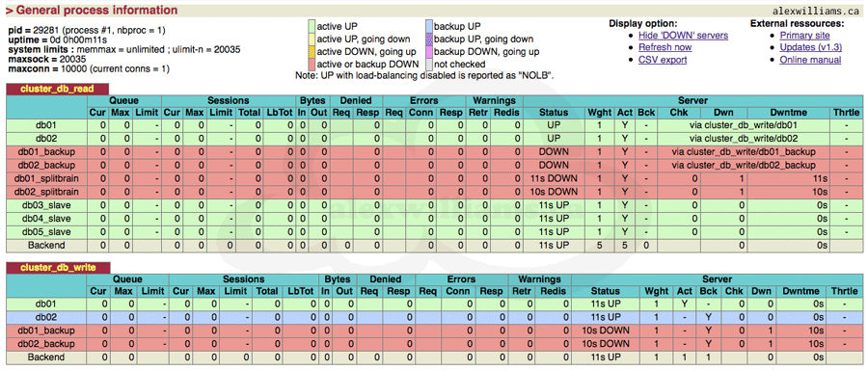Click '11s UP' status of db03_slave
This screenshot has width=868, height=370.
click(x=554, y=205)
